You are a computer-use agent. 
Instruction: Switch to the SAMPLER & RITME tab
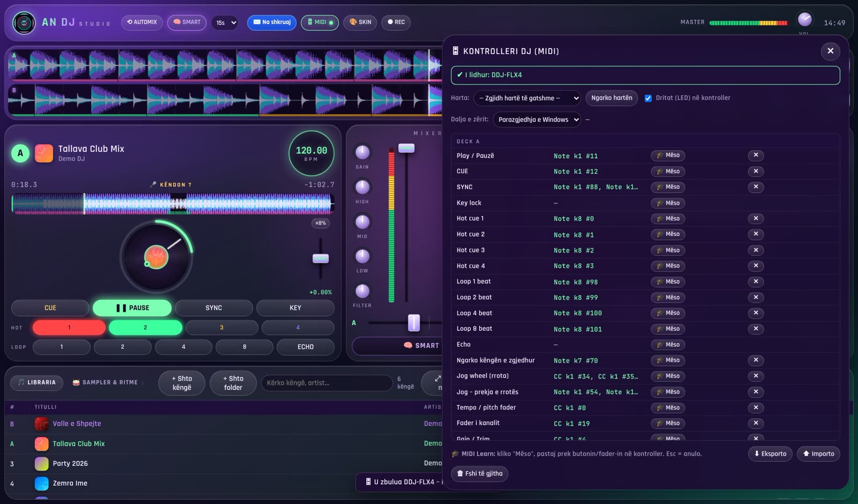(x=105, y=383)
